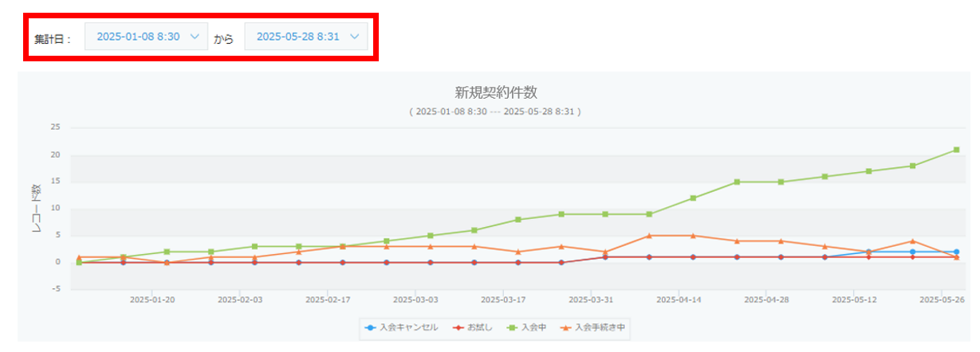Toggle お試し series in legend
This screenshot has height=352, width=980.
pyautogui.click(x=470, y=327)
